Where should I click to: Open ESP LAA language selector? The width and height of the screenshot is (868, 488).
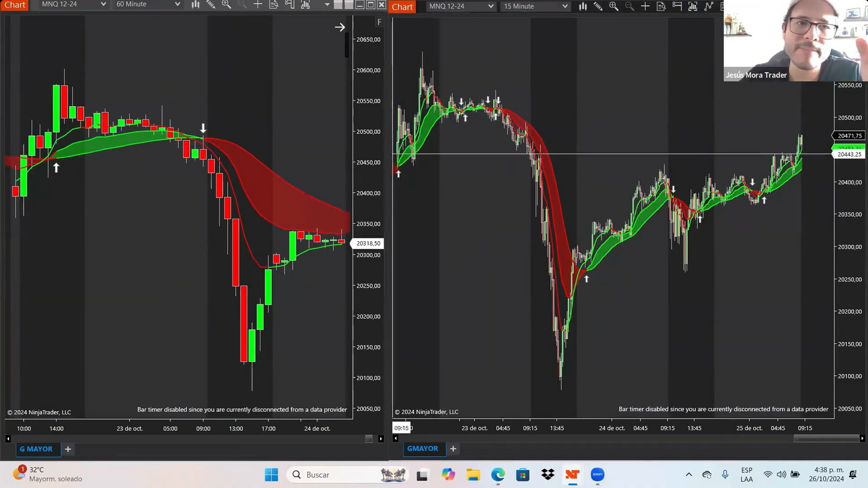tap(747, 475)
